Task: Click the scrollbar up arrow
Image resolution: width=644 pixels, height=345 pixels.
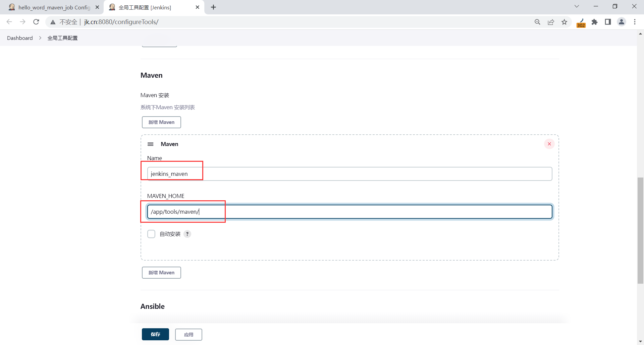Action: 641,34
